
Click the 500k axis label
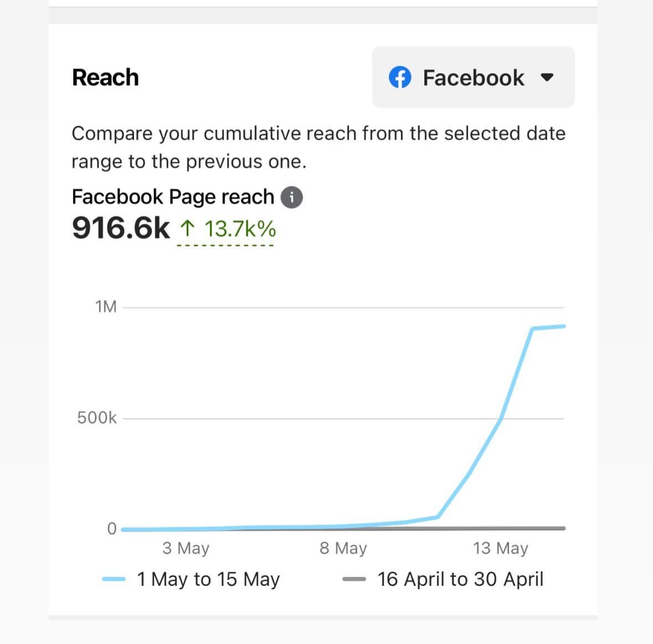tap(97, 417)
